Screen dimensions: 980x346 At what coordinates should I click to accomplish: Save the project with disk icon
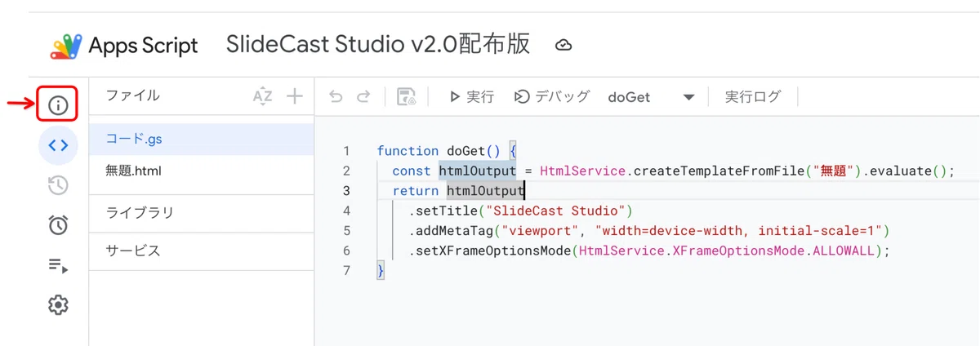coord(407,97)
